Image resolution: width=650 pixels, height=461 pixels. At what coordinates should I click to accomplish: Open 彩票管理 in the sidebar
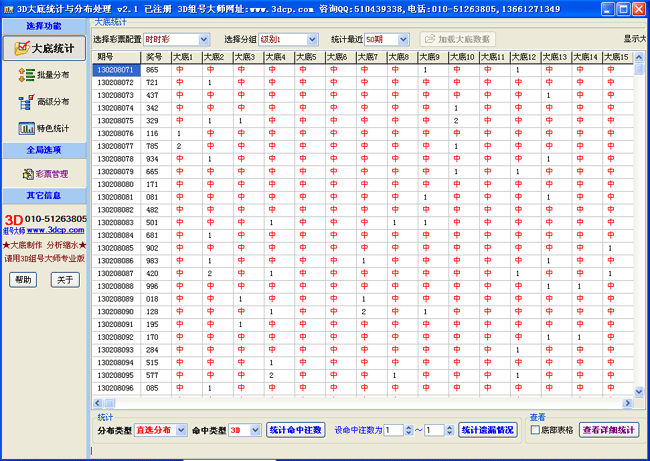[x=43, y=173]
